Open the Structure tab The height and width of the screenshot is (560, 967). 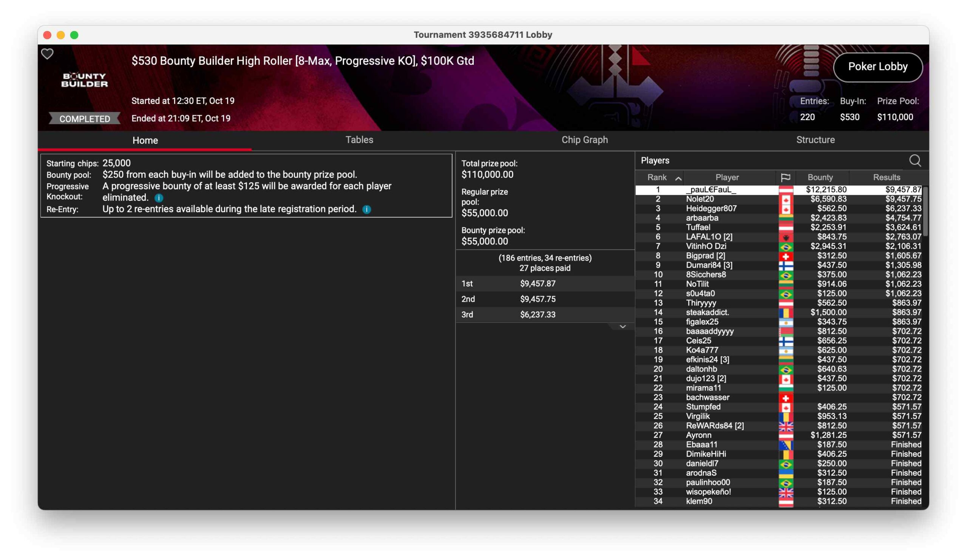point(815,140)
